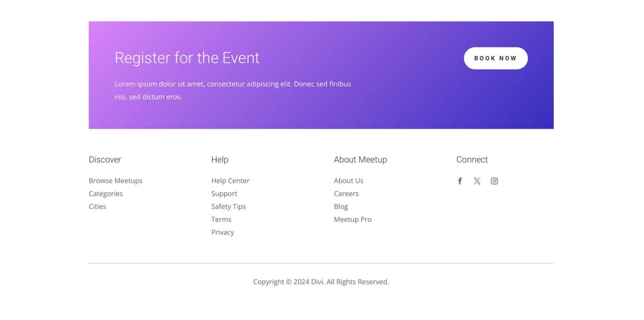Click the Discover column heading

click(x=105, y=160)
